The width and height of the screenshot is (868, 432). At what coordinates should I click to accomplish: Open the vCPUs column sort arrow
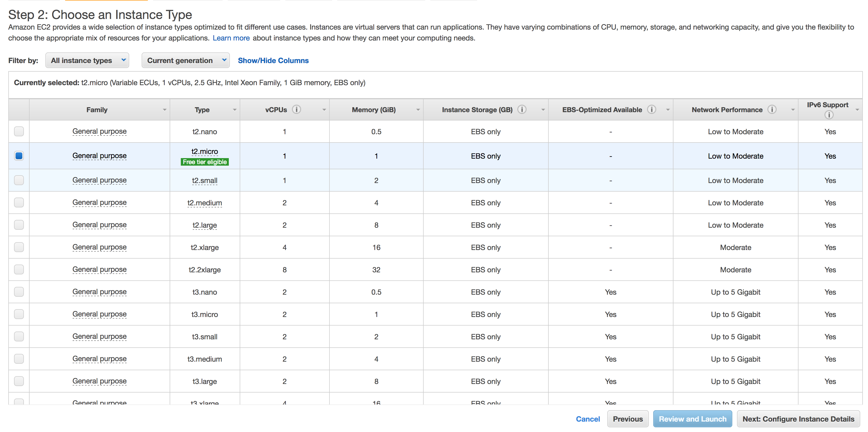click(x=324, y=110)
